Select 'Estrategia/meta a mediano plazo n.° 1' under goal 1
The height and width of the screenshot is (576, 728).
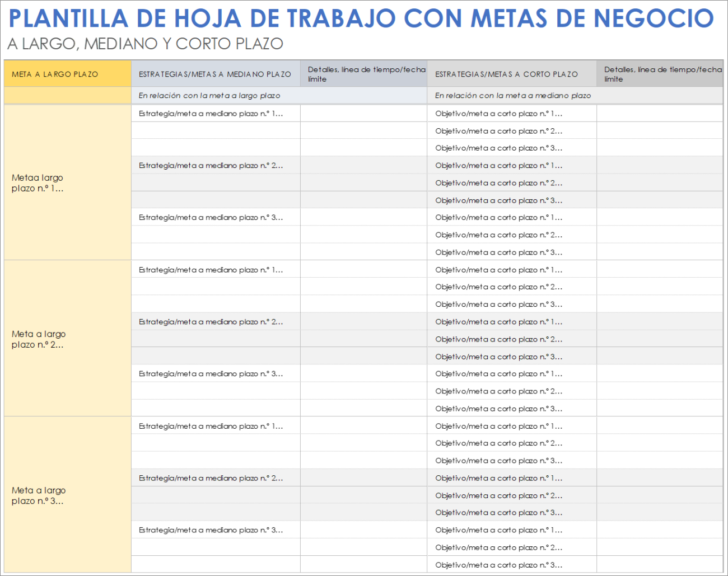(x=210, y=113)
